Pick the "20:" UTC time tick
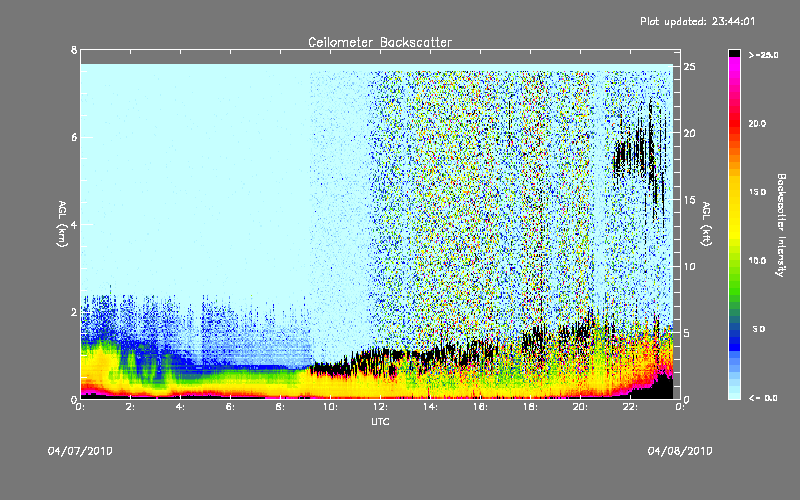Screen dimensions: 800x500 580,407
